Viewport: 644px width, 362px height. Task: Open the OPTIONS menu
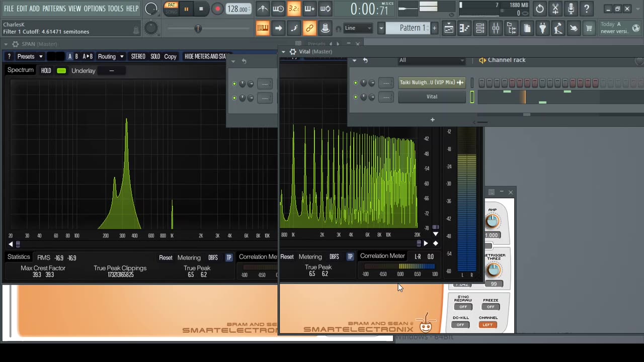[95, 9]
